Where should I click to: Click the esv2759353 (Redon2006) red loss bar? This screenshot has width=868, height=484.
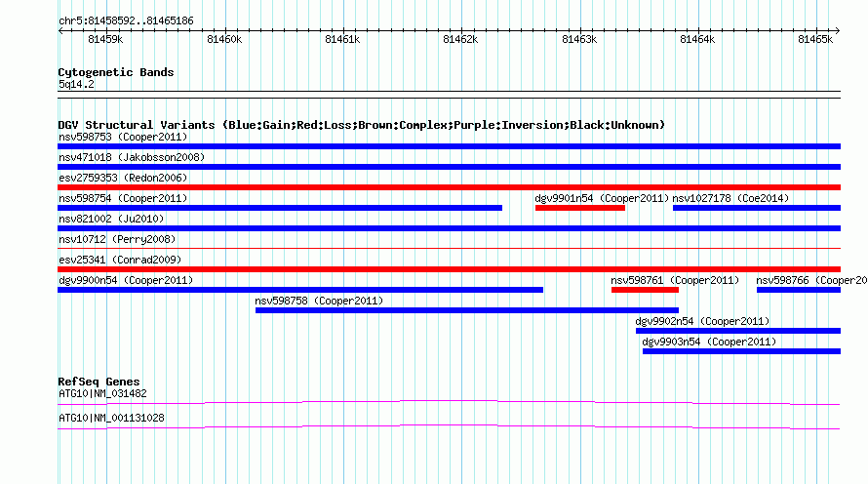[449, 187]
